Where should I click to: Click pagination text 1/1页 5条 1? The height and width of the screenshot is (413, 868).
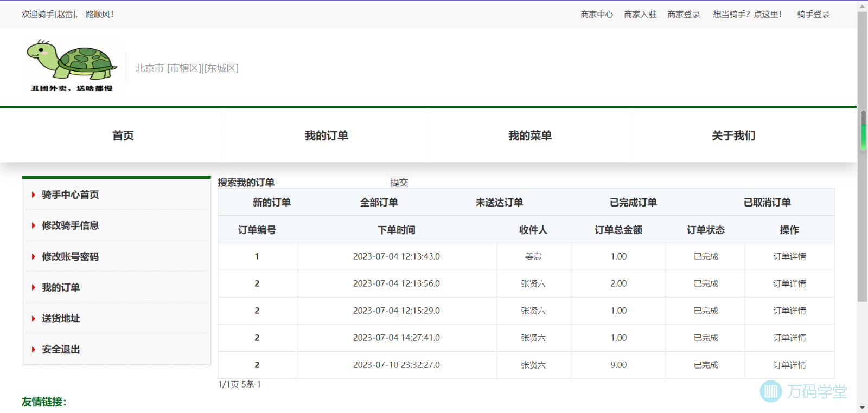(x=239, y=384)
